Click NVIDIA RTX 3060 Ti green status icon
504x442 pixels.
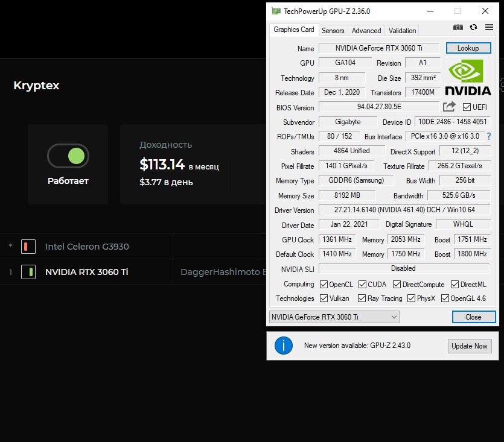click(28, 272)
